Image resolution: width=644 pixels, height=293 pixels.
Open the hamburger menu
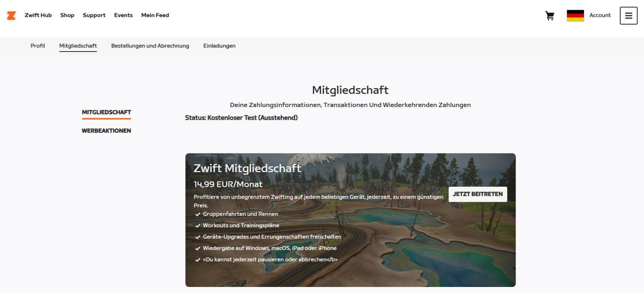pyautogui.click(x=628, y=16)
